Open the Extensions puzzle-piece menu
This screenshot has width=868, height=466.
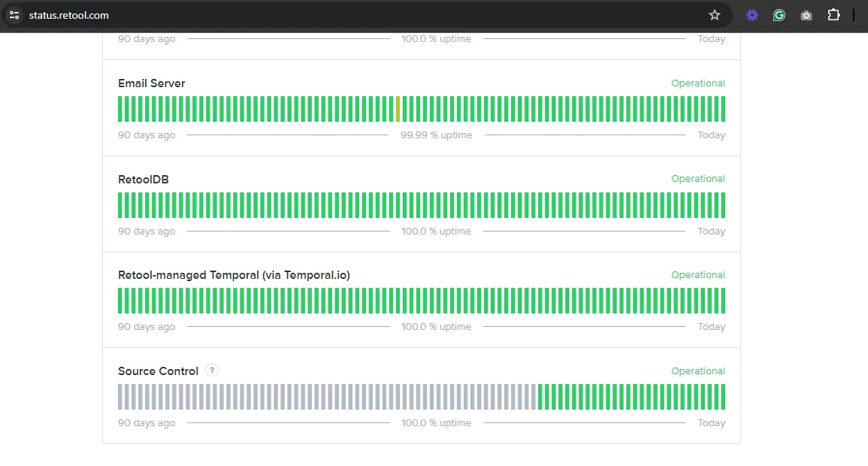coord(833,16)
